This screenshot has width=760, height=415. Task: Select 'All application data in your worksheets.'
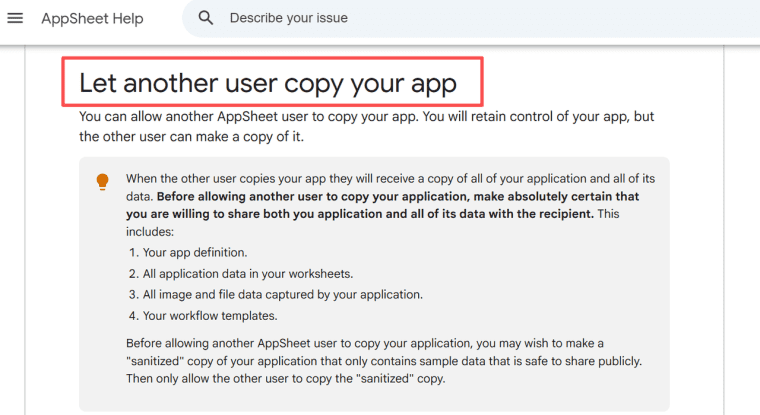[x=248, y=274]
